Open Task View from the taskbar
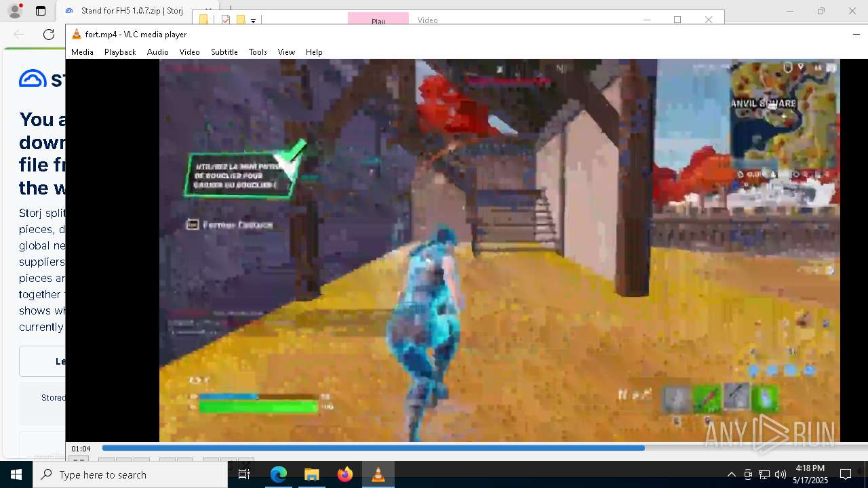The height and width of the screenshot is (488, 868). point(245,474)
